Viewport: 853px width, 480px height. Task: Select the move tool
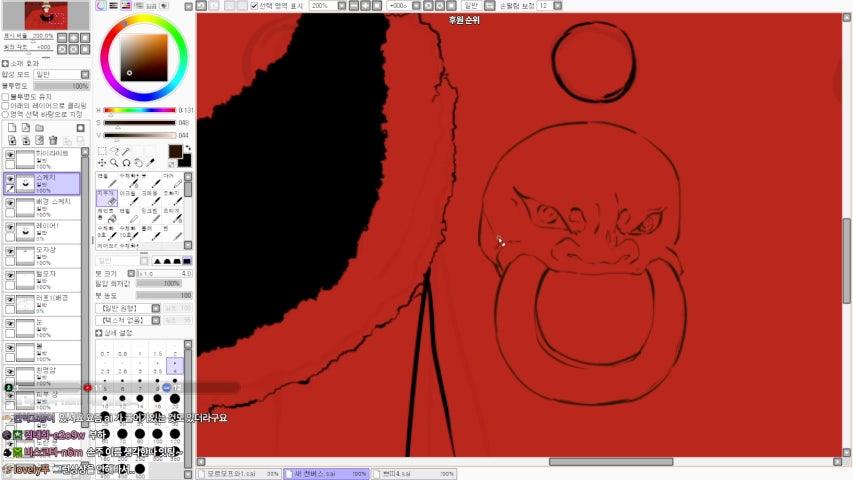pos(102,163)
